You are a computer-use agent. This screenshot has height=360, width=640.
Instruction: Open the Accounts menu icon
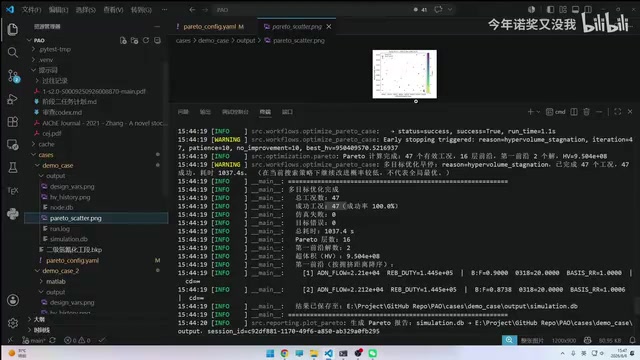pyautogui.click(x=13, y=300)
